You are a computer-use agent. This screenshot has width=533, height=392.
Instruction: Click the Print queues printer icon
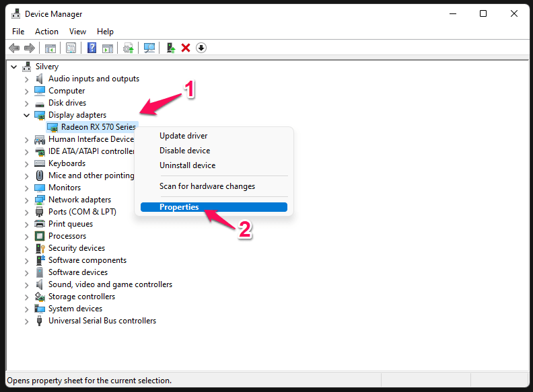(40, 224)
